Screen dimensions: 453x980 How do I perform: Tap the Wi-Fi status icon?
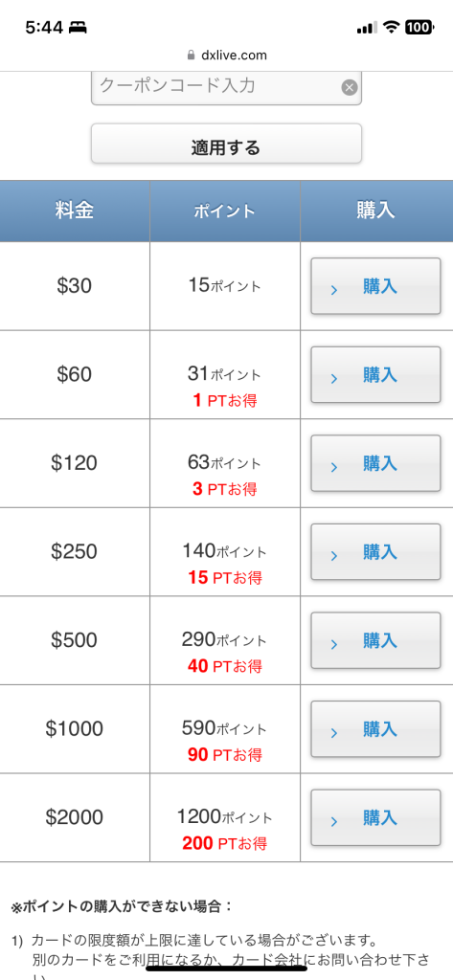click(392, 27)
